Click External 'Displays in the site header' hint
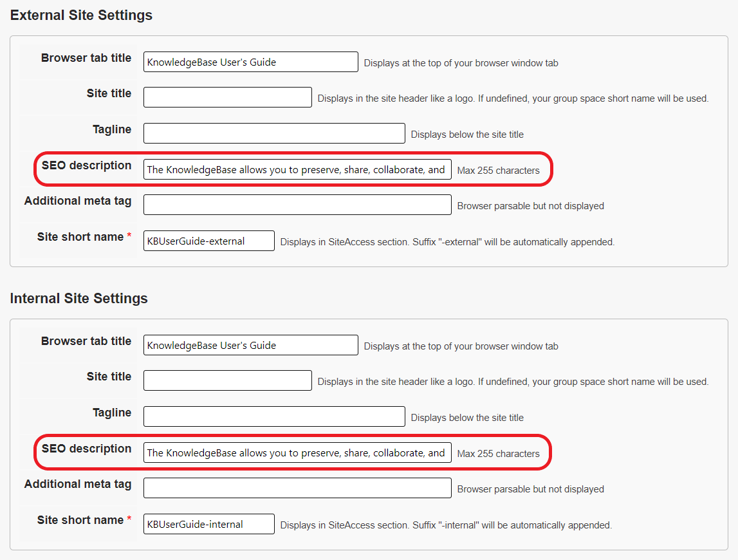Image resolution: width=738 pixels, height=560 pixels. click(513, 98)
